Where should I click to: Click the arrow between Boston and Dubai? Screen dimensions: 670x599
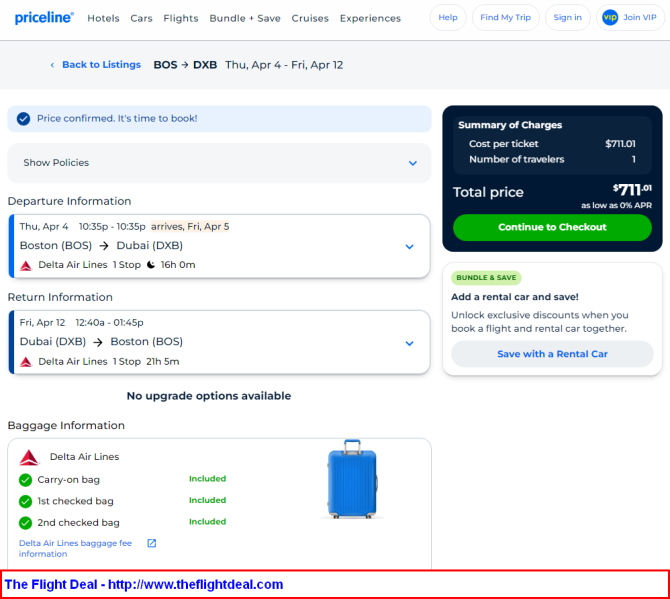(104, 246)
